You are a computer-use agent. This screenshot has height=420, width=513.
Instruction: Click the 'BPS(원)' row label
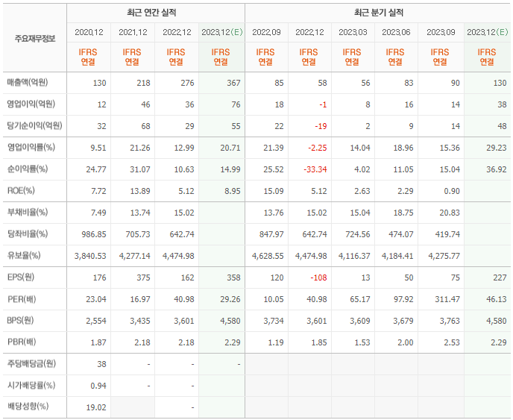[x=21, y=321]
